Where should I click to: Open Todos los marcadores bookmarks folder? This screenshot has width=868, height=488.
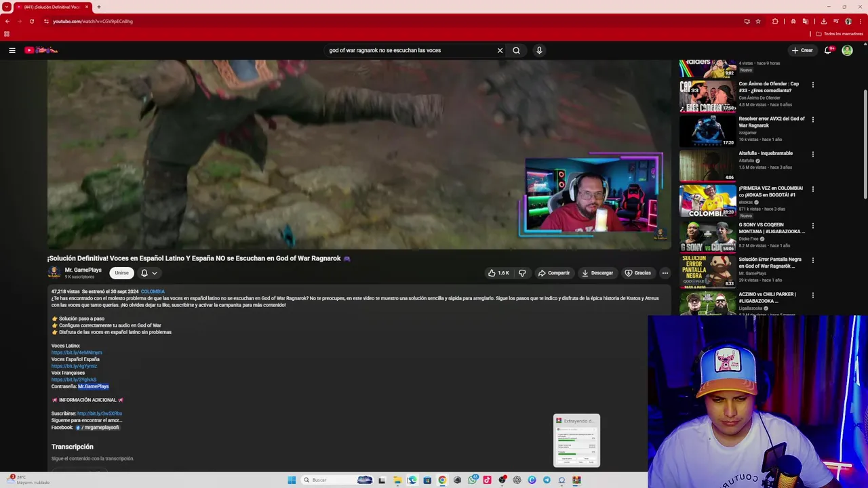(x=839, y=34)
